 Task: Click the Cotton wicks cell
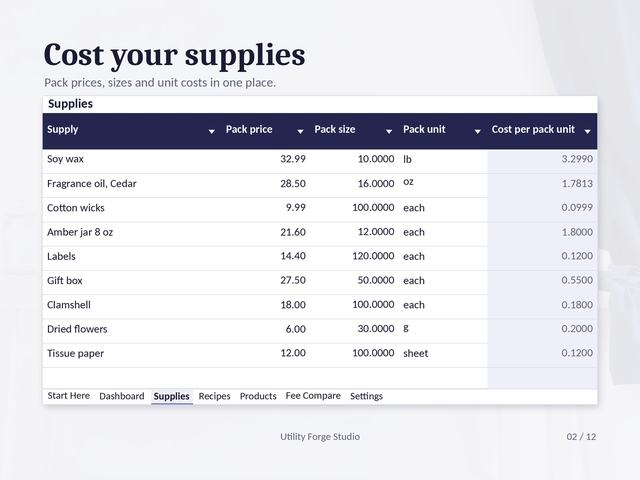pos(132,208)
